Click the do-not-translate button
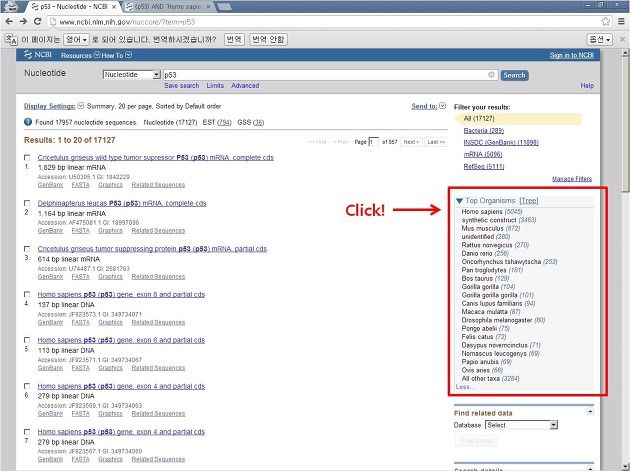The image size is (630, 472). pos(268,39)
